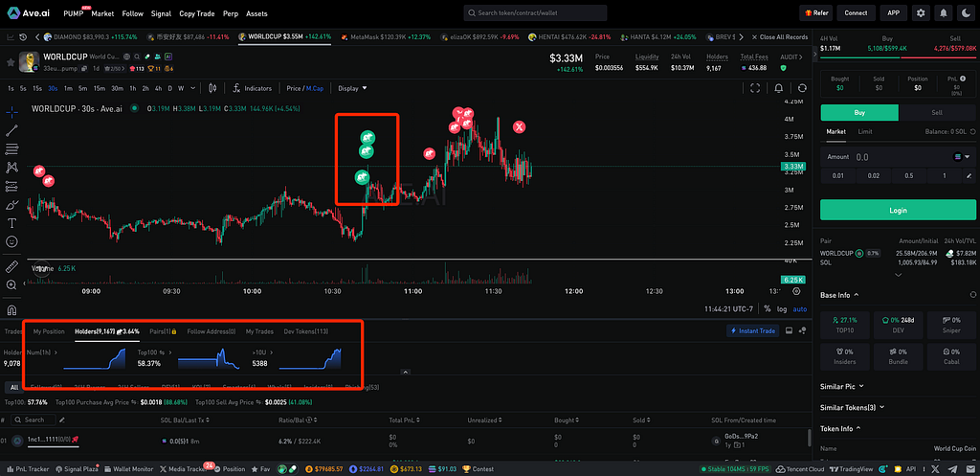The image size is (980, 476).
Task: Click the red X marker on chart
Action: [520, 127]
